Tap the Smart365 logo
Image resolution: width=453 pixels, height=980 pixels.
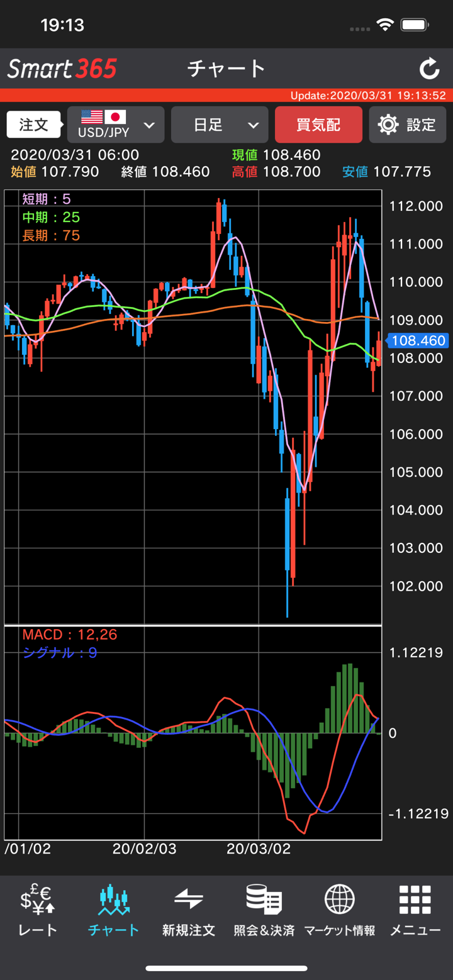click(x=62, y=69)
